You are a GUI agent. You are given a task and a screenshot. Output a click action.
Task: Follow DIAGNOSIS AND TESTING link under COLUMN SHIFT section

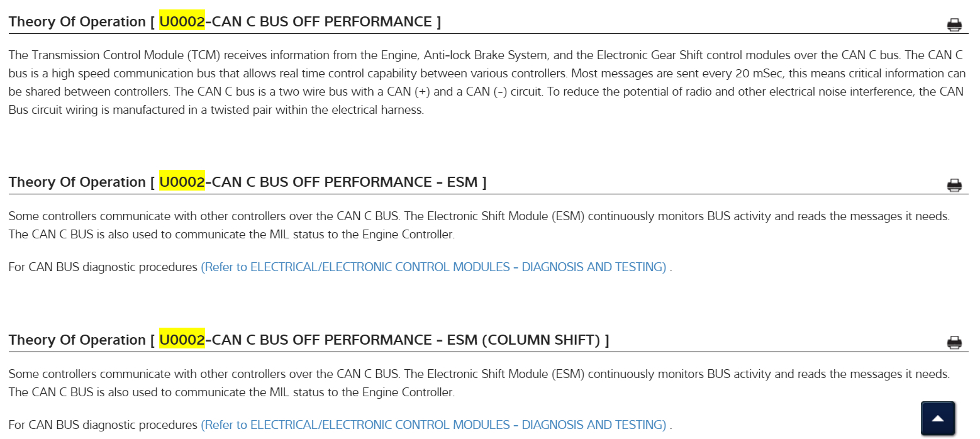pos(433,425)
